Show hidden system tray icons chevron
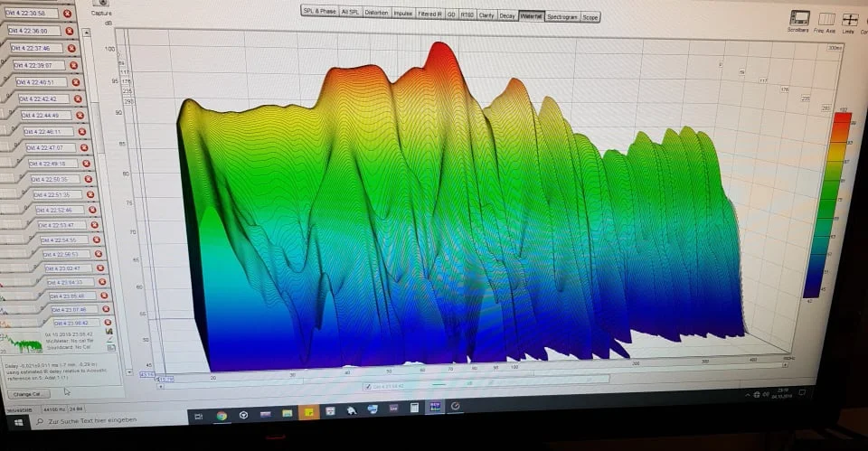 pyautogui.click(x=748, y=395)
